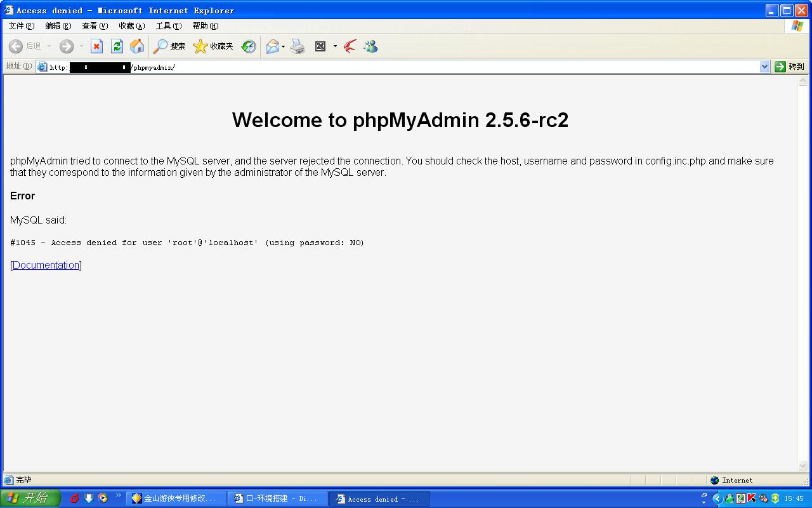Click the 完毕 status bar text
812x508 pixels.
tap(23, 480)
